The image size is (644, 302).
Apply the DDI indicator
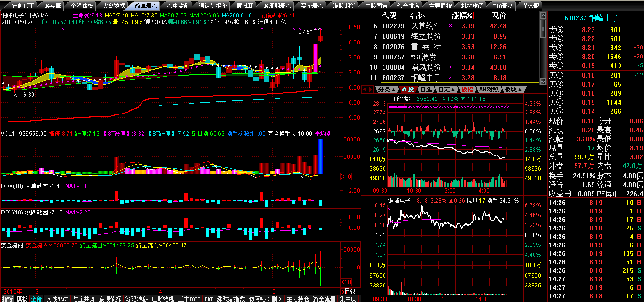209,299
